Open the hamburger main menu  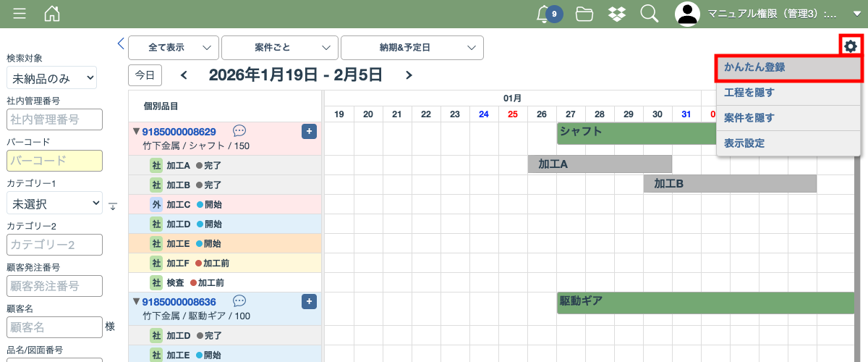[x=20, y=14]
